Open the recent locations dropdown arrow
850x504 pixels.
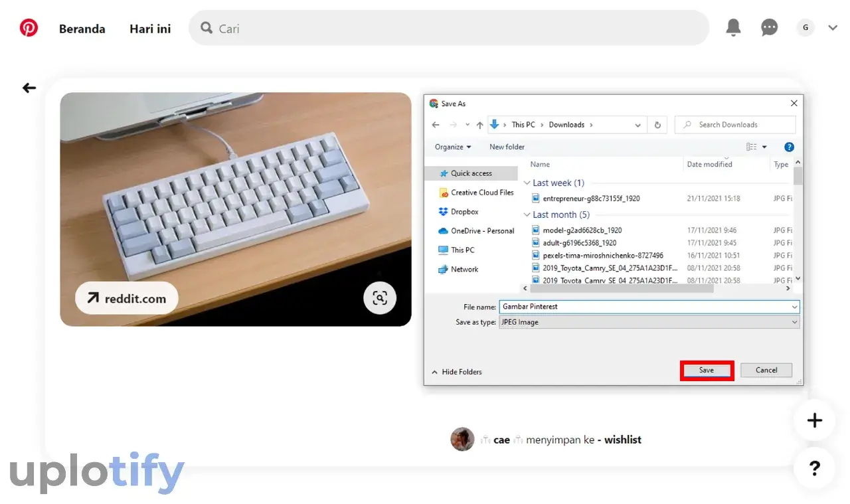click(467, 125)
